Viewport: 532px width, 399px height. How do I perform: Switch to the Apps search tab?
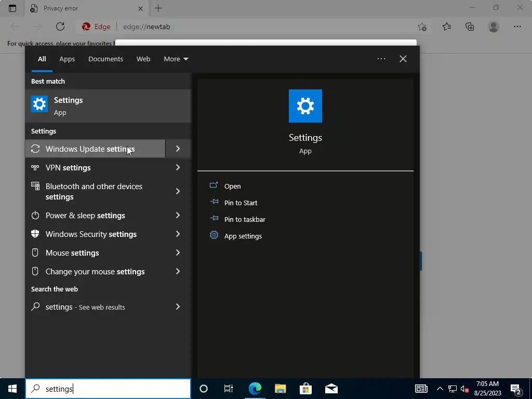pos(67,59)
